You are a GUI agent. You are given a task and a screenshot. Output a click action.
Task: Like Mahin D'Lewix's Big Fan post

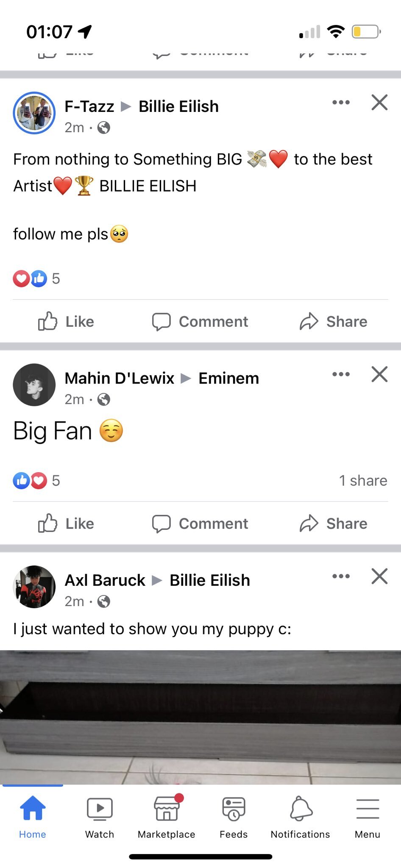pos(66,524)
